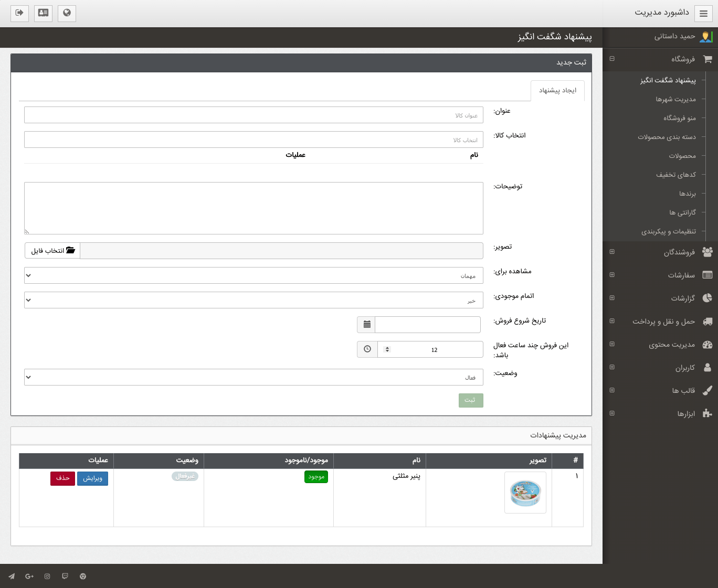The height and width of the screenshot is (588, 718).
Task: Collapse the فروشگاه sidebar section
Action: coord(612,59)
